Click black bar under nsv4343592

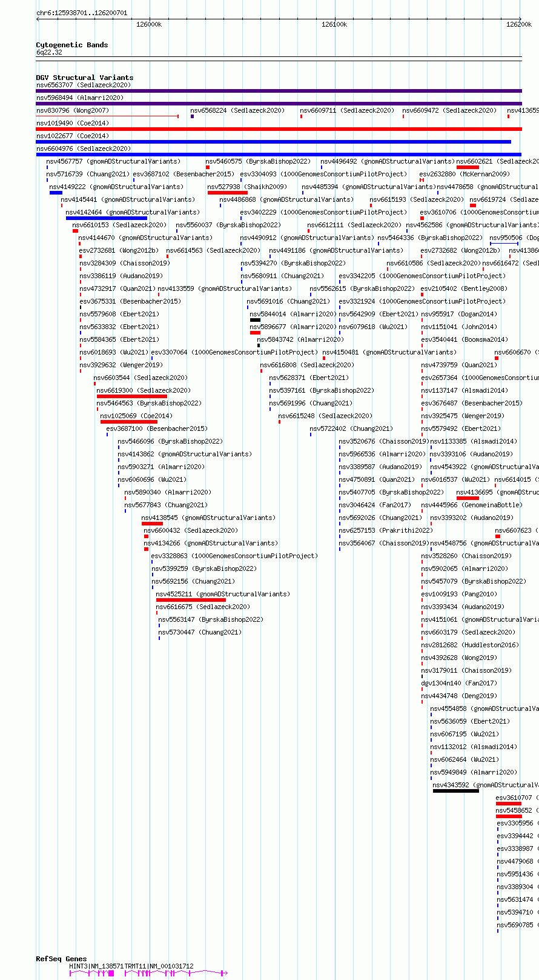coord(456,791)
